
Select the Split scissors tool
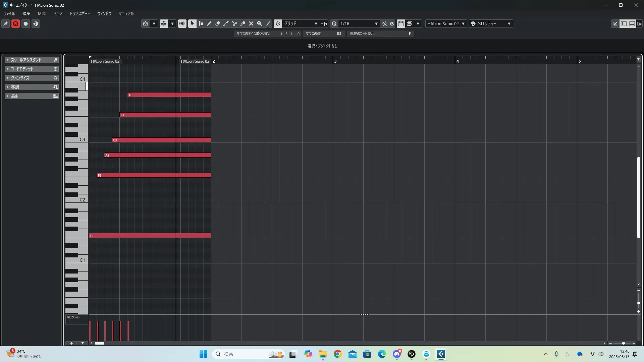[x=234, y=23]
